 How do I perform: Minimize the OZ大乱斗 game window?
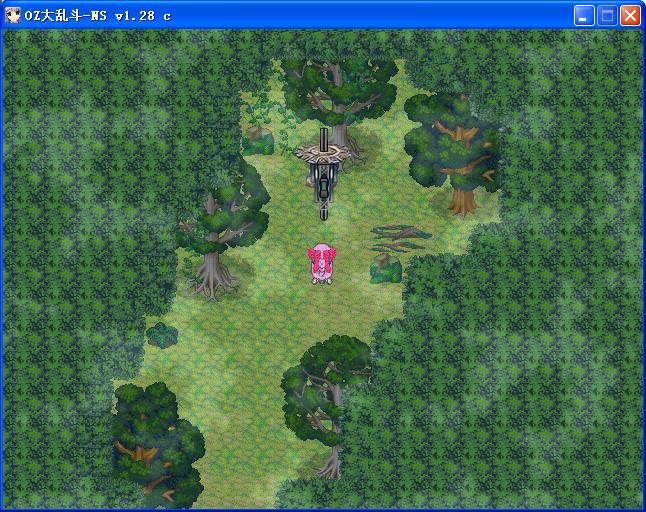coord(584,16)
